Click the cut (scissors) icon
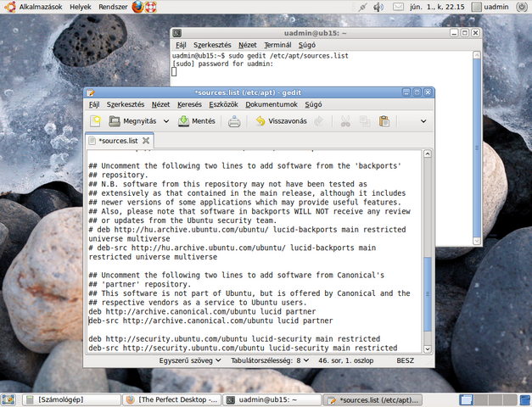The height and width of the screenshot is (407, 532). 345,121
